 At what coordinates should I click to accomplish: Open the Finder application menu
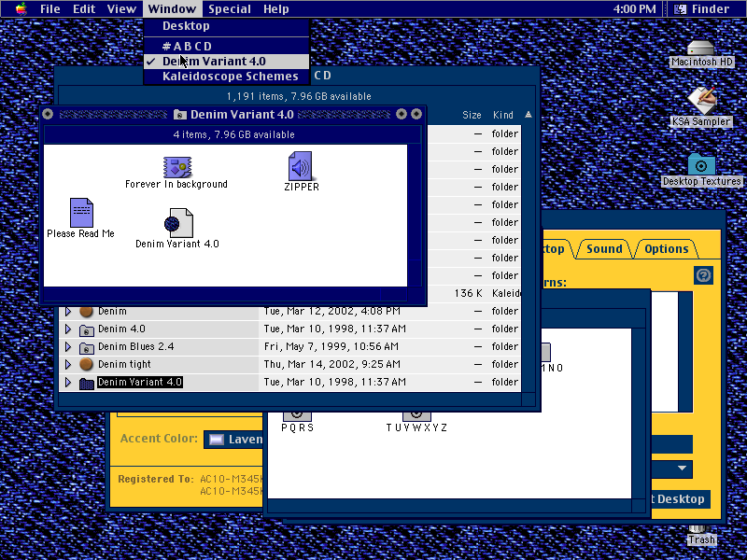tap(704, 9)
